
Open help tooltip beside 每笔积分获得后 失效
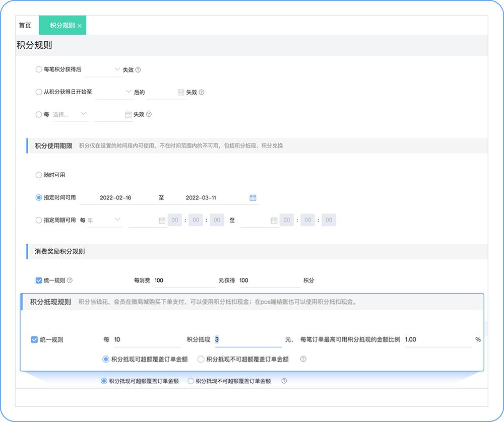click(x=137, y=69)
